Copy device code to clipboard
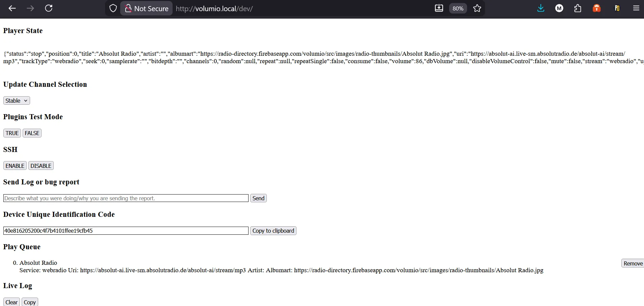 (273, 231)
